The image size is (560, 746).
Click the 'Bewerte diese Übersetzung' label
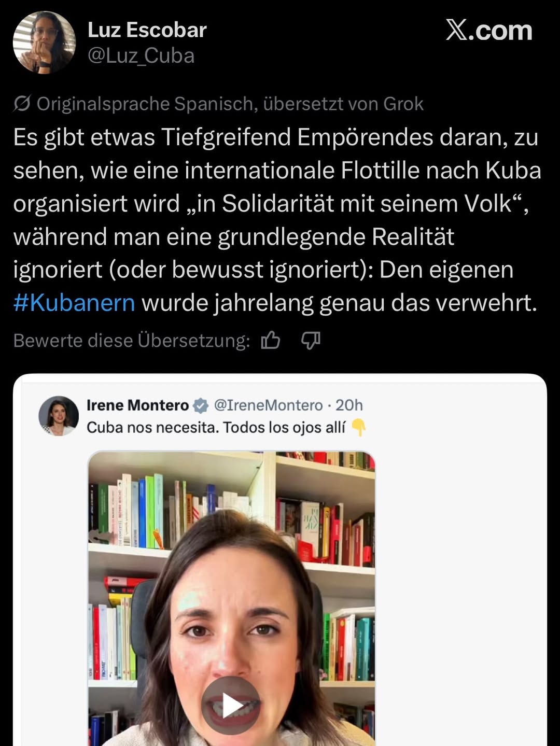coord(132,341)
